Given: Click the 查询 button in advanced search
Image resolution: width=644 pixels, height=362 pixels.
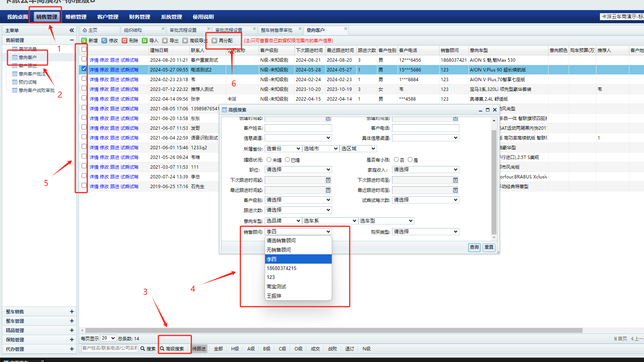Looking at the screenshot, I should point(474,247).
